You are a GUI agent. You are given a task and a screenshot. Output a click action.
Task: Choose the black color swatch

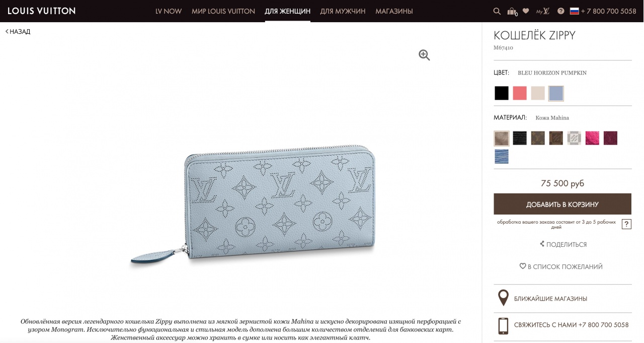tap(502, 93)
